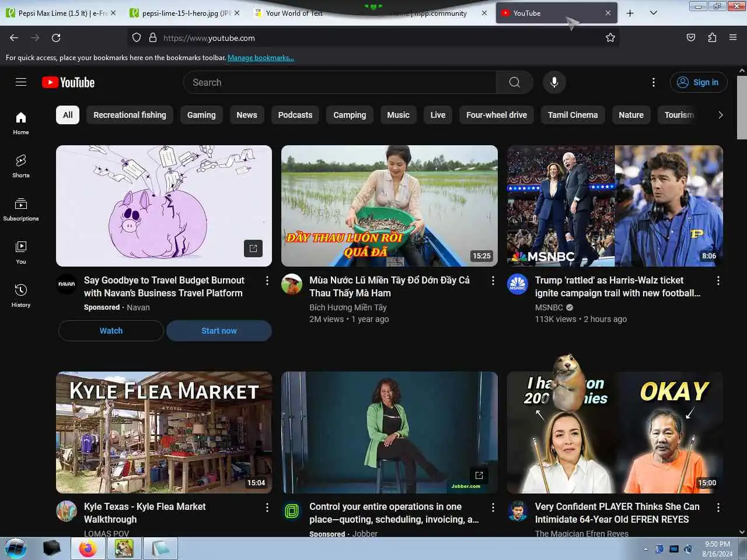Click Manage bookmarks link
The height and width of the screenshot is (560, 747).
pos(261,58)
